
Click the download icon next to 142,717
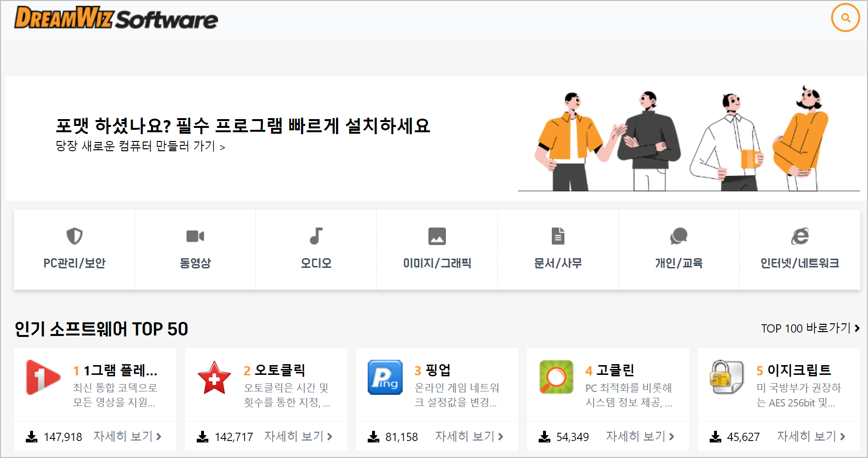pos(203,437)
